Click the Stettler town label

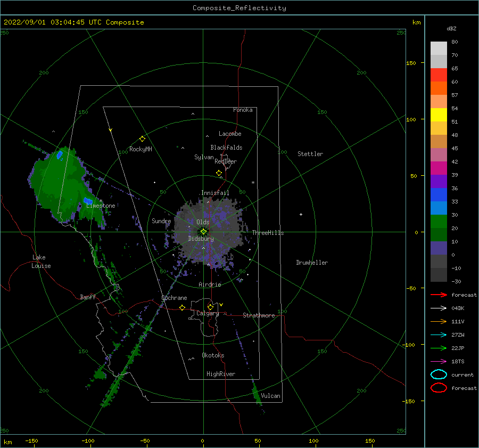click(310, 154)
